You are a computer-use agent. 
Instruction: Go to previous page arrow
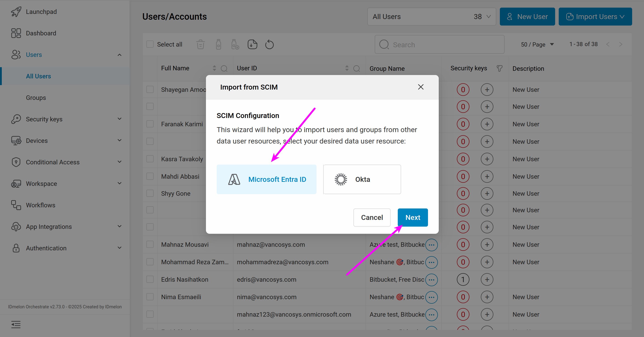(x=608, y=45)
